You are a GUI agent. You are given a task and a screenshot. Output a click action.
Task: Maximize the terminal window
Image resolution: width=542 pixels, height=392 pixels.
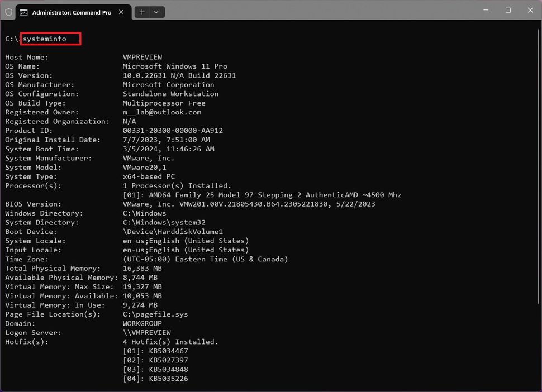[508, 10]
